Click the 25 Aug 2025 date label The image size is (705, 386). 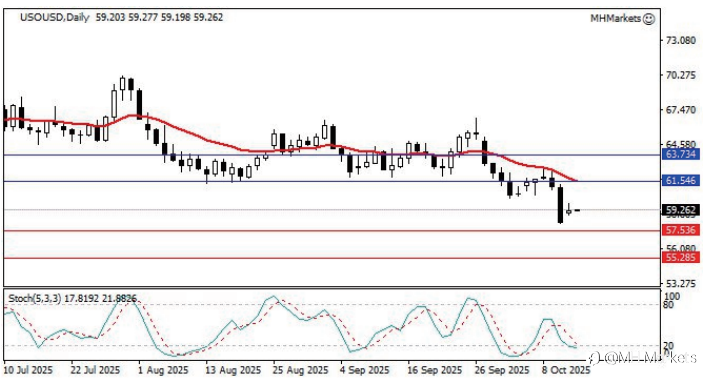(300, 370)
